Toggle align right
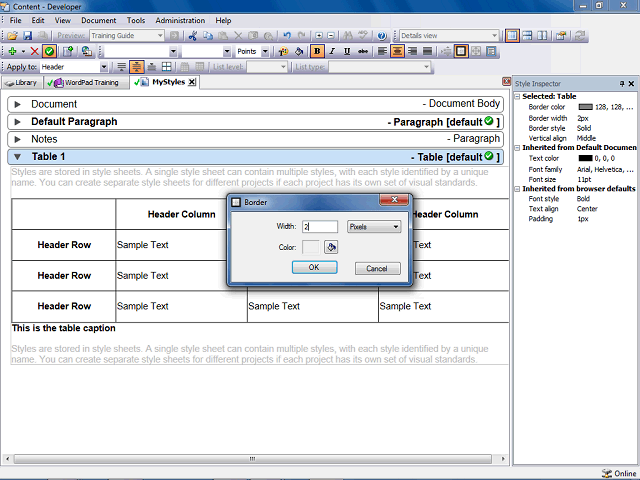 coord(413,51)
